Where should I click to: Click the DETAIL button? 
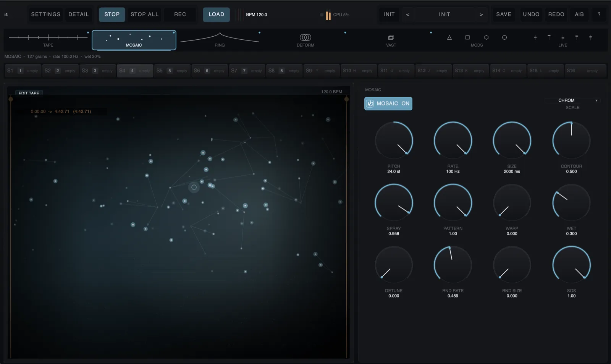(x=79, y=15)
